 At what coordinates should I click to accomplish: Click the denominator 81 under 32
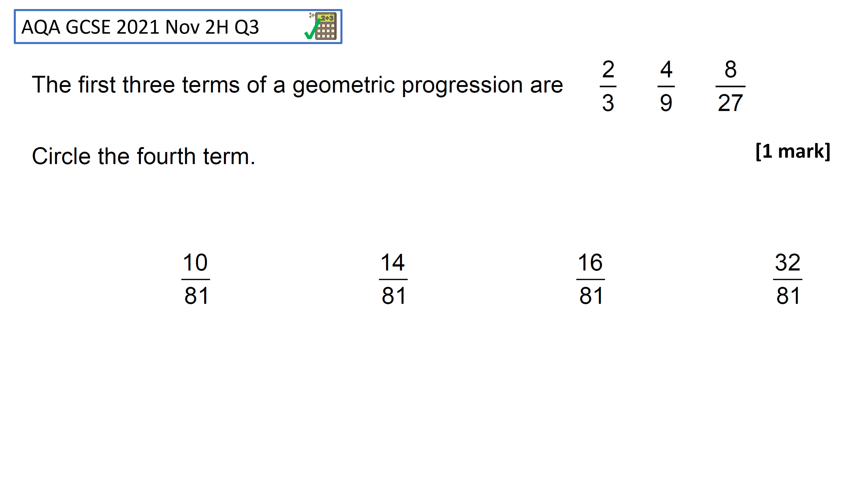point(788,296)
